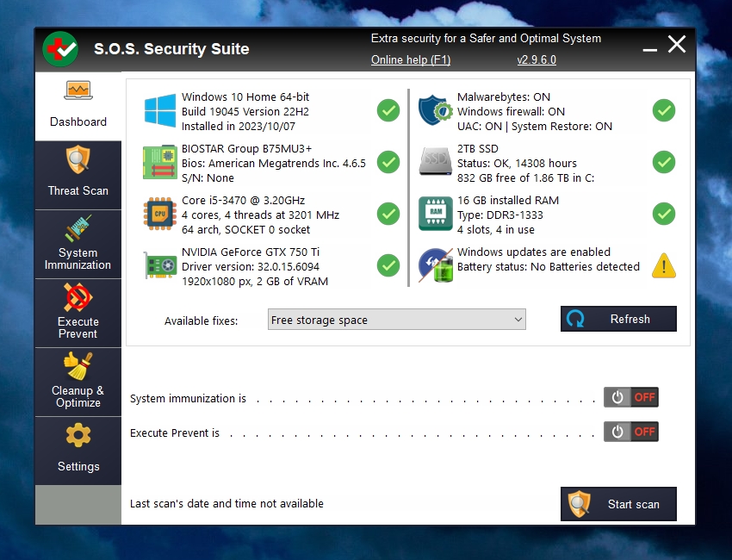Go to the Execute Prevent tab
This screenshot has width=732, height=560.
pyautogui.click(x=78, y=314)
